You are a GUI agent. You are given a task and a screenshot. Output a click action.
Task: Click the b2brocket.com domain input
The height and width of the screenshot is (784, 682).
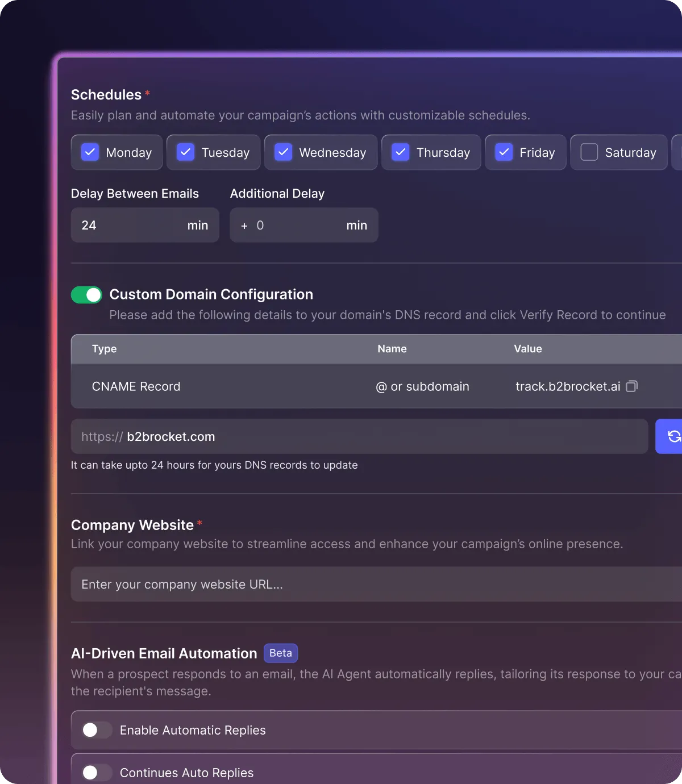click(341, 436)
